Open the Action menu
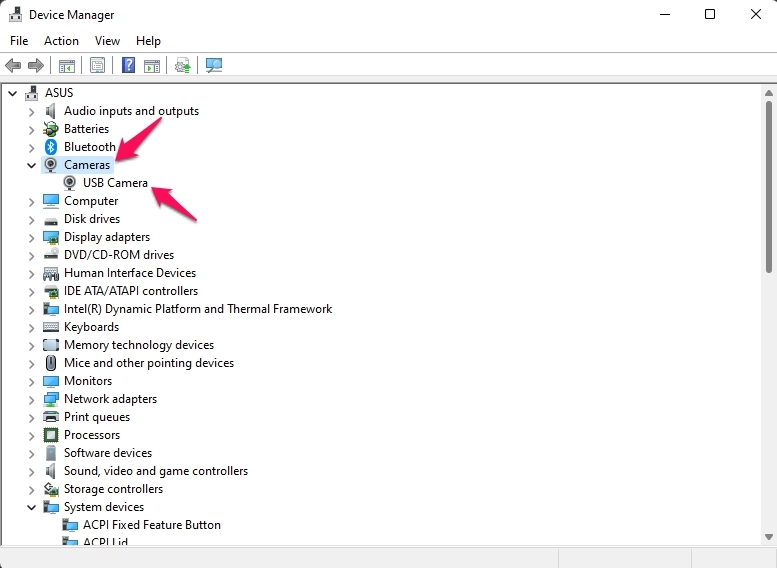Image resolution: width=777 pixels, height=568 pixels. (x=61, y=41)
